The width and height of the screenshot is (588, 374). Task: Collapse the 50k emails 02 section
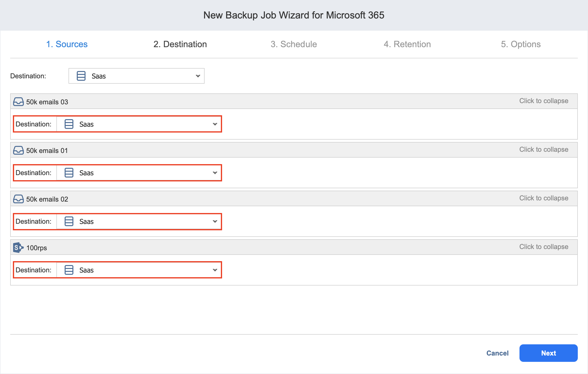point(544,198)
